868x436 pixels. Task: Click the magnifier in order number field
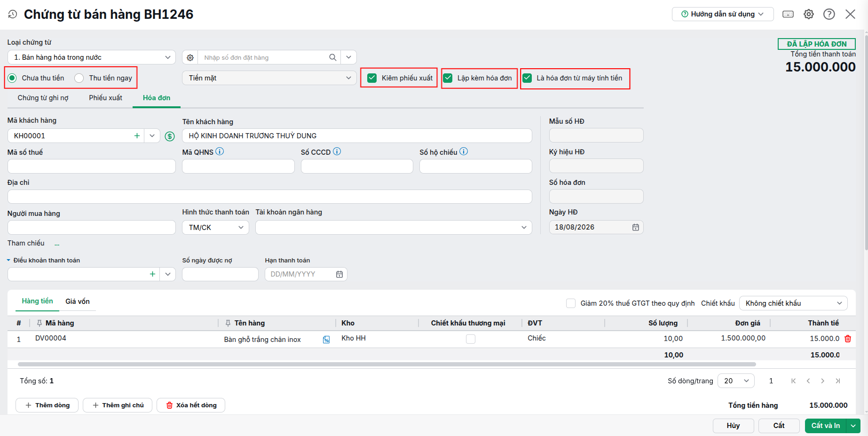click(333, 57)
